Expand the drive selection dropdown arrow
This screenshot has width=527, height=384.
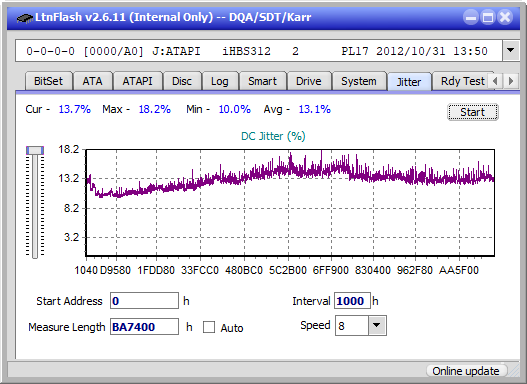(x=510, y=51)
